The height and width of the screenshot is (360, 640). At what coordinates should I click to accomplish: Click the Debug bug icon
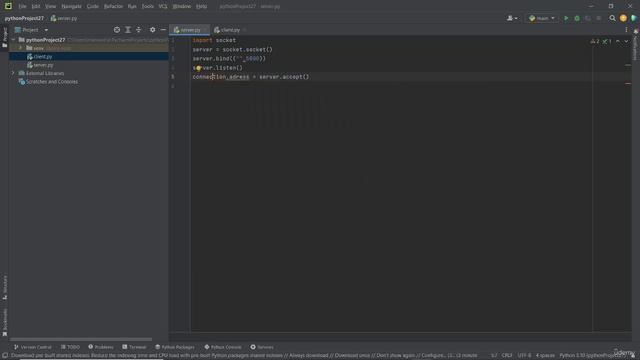tap(577, 18)
